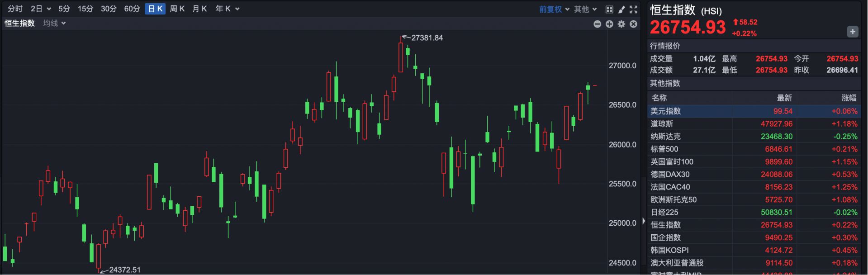
Task: Click the 27381.84 high price marker
Action: pos(427,38)
